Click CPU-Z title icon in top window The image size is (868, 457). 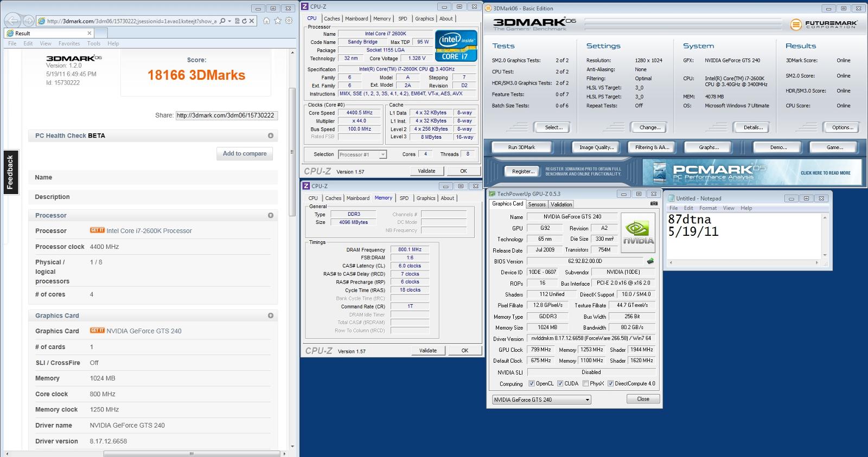click(305, 7)
